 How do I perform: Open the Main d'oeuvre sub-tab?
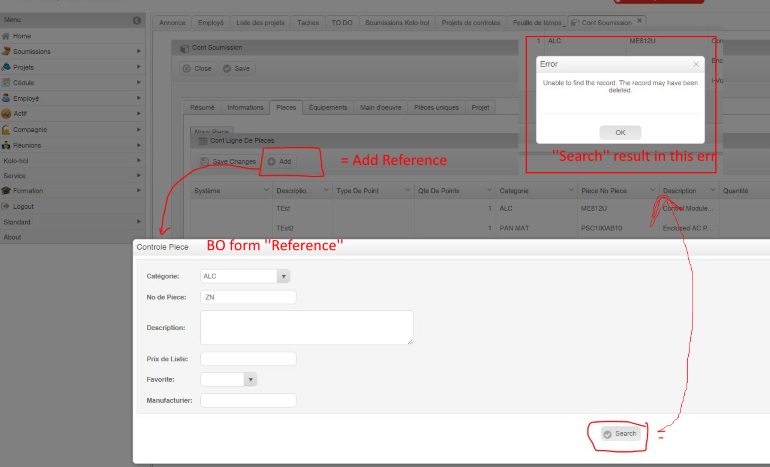pos(381,108)
